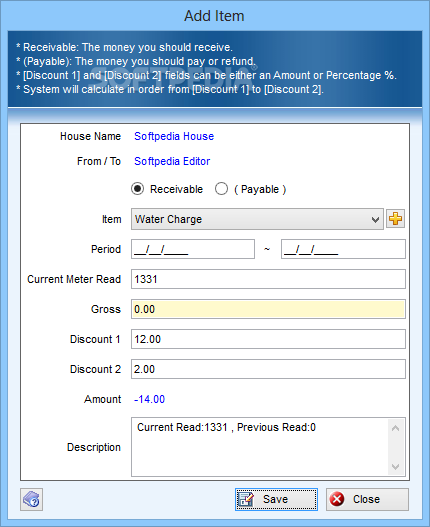Click the Softpedia House name text
The width and height of the screenshot is (430, 527).
point(174,136)
